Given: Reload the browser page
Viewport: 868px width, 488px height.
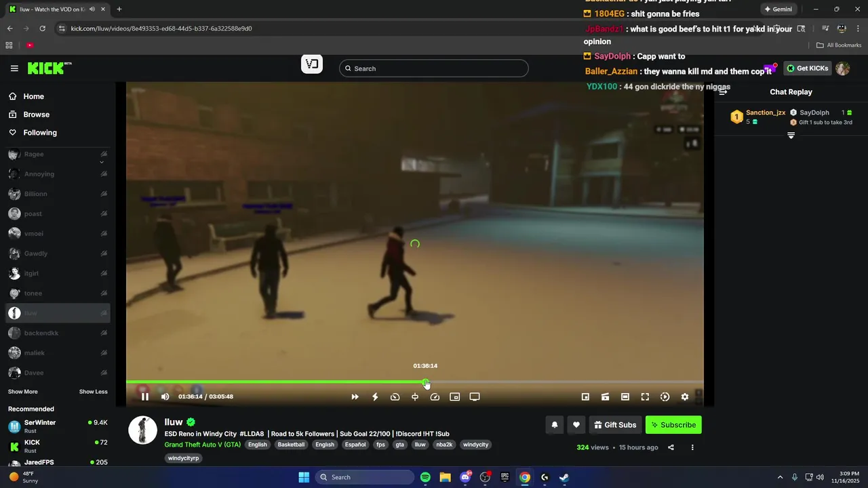Looking at the screenshot, I should tap(42, 28).
